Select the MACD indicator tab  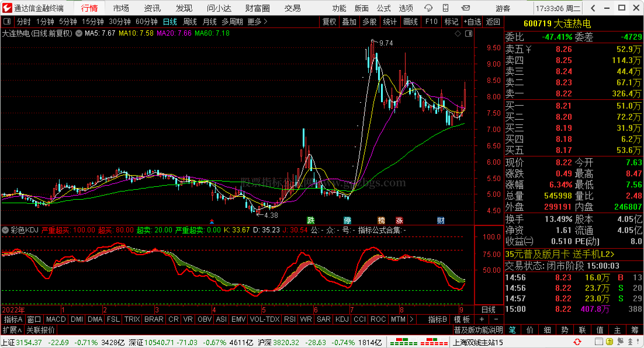pyautogui.click(x=56, y=319)
